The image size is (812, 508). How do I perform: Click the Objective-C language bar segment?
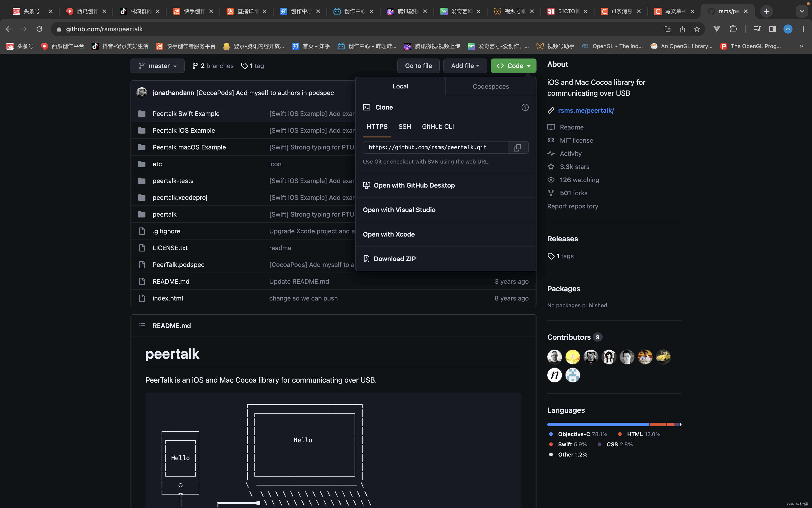[x=598, y=425]
